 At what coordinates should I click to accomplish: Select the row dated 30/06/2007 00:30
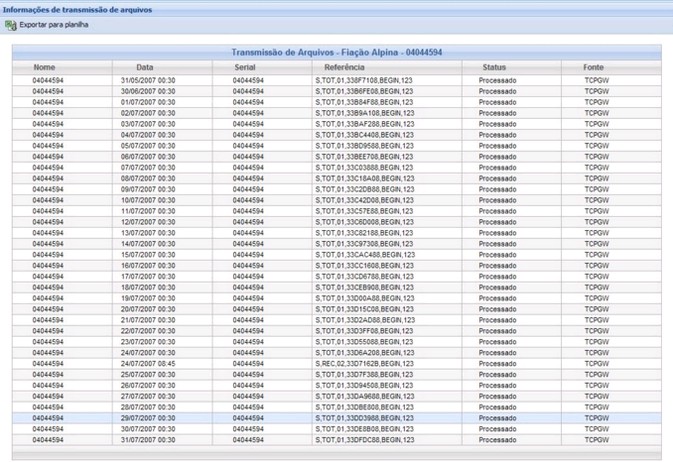click(147, 91)
